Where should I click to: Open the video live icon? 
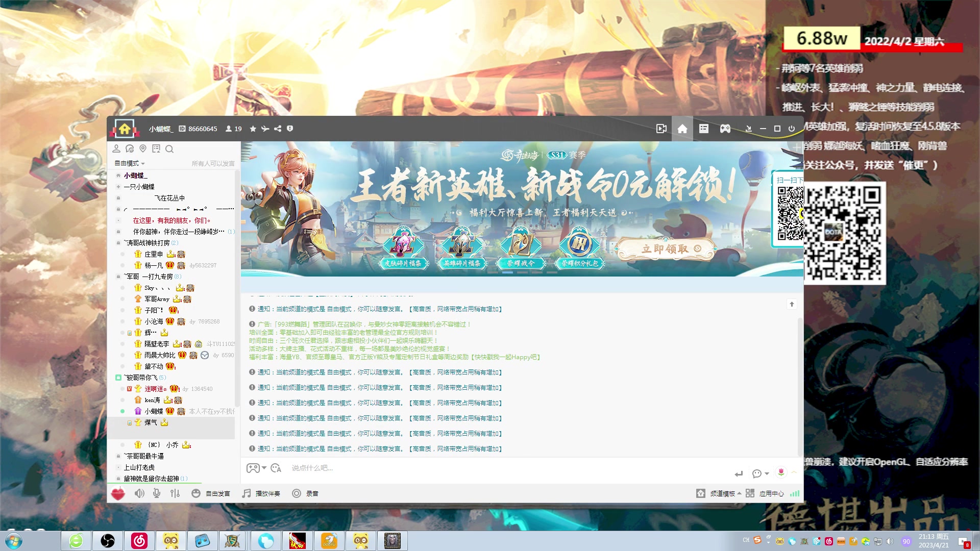[x=661, y=129]
